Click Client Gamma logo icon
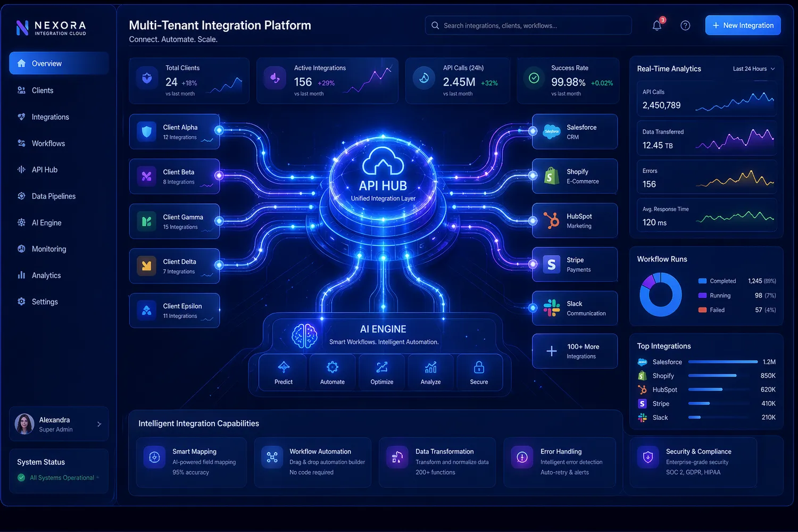The height and width of the screenshot is (532, 798). 146,221
